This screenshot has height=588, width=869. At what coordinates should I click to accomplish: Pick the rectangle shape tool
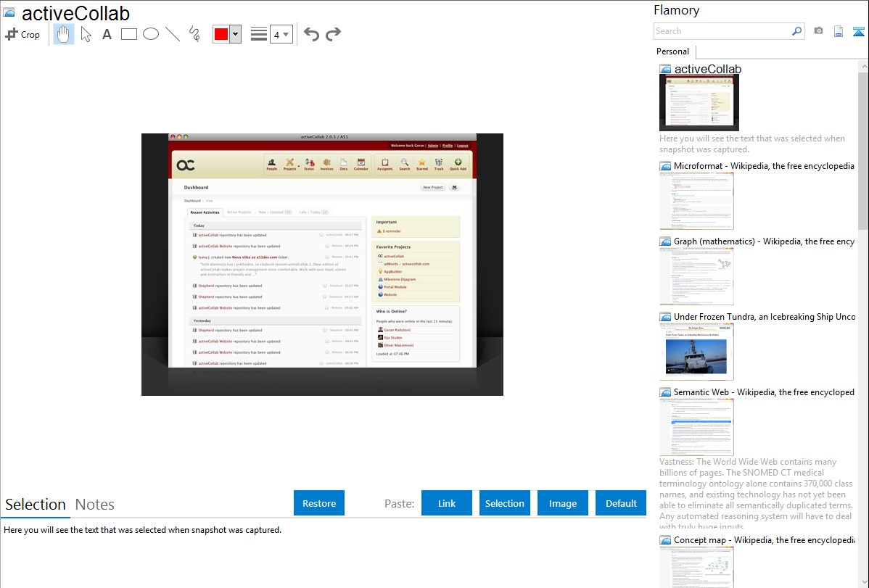point(129,34)
